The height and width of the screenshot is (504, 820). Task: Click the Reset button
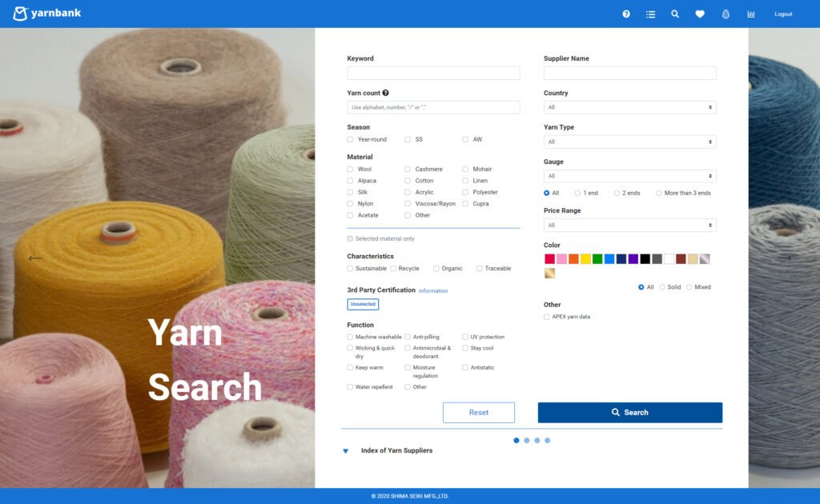478,413
